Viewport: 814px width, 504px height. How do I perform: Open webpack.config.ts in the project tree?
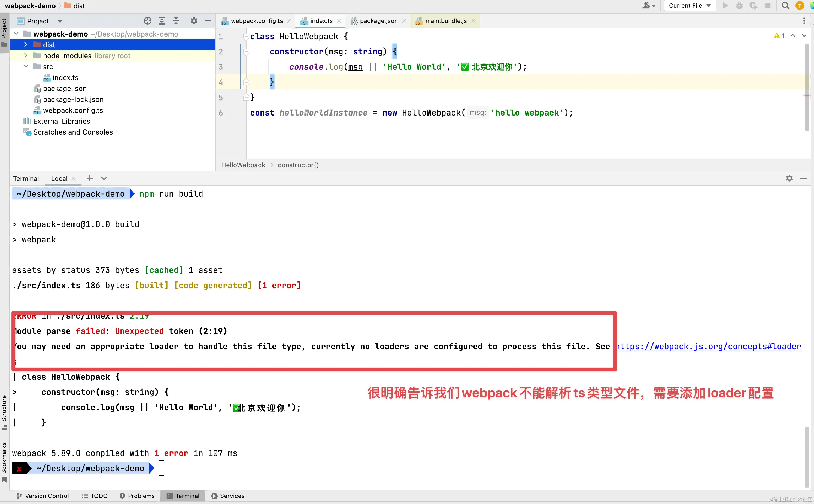coord(73,110)
